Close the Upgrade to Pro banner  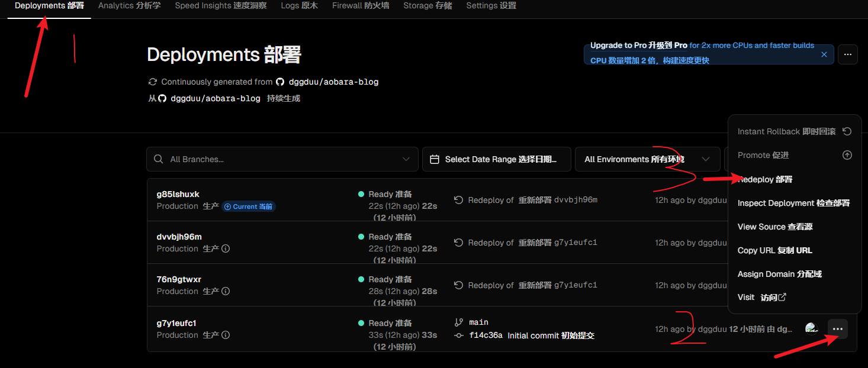[x=824, y=54]
